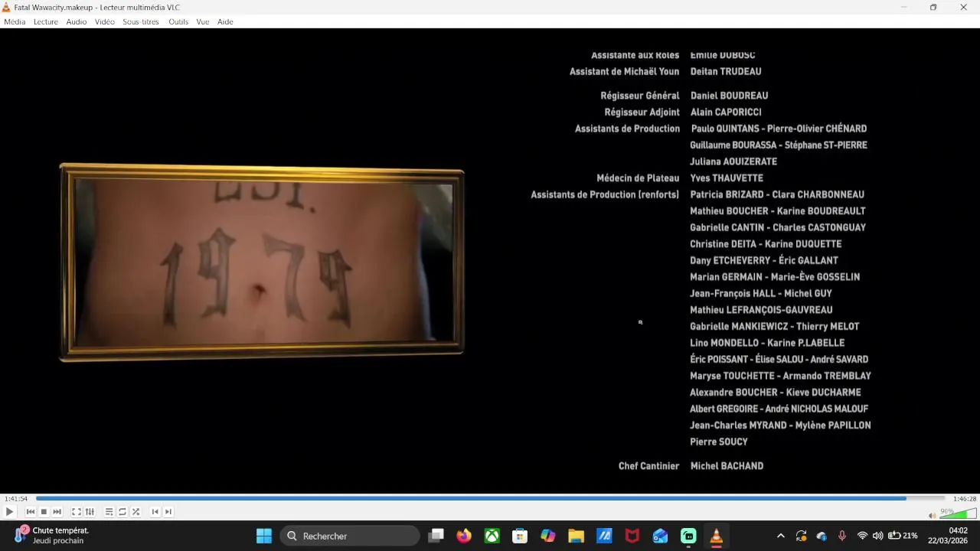Toggle random shuffle playback
This screenshot has width=980, height=551.
(x=136, y=512)
